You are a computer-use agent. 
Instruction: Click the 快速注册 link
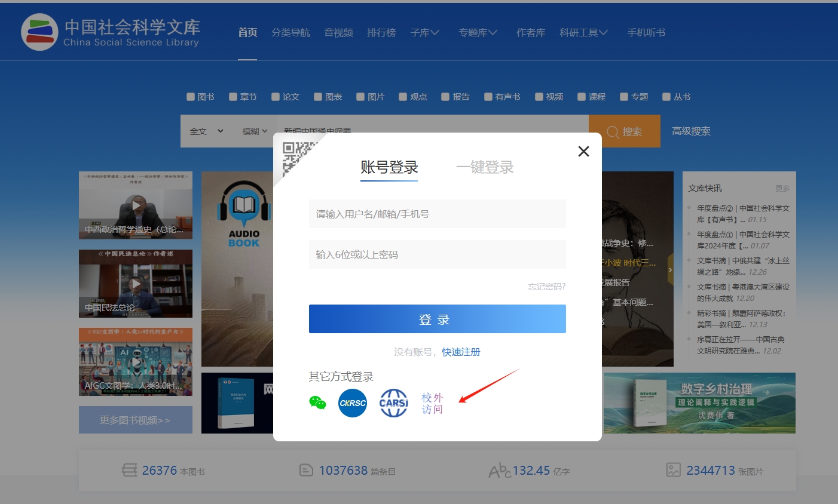tap(461, 352)
